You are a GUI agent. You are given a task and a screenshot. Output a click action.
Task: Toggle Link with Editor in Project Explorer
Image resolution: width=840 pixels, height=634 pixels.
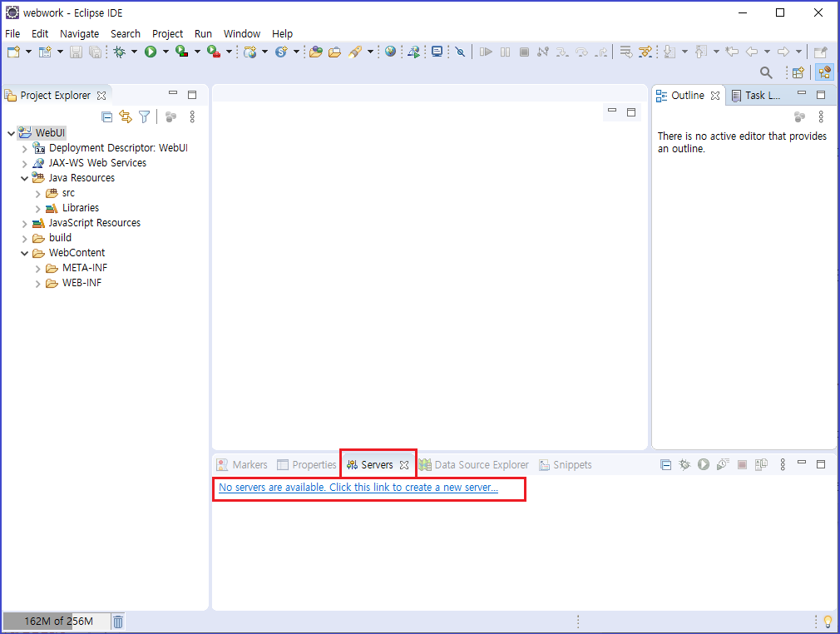pyautogui.click(x=126, y=116)
